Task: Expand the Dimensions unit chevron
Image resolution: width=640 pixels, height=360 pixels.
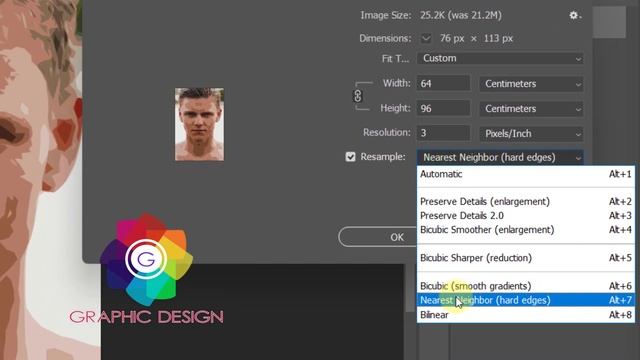Action: pos(426,39)
